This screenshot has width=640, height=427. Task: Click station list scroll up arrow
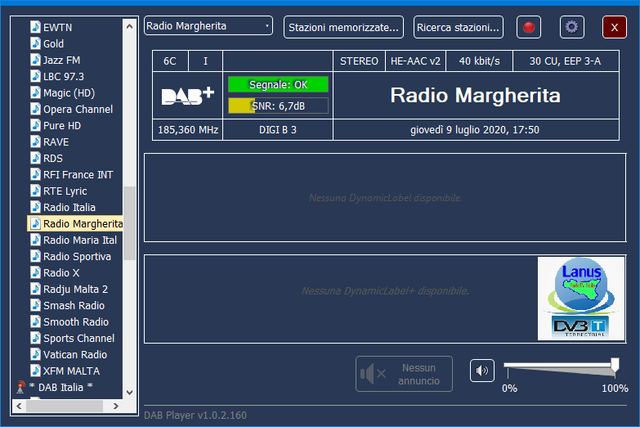coord(129,27)
